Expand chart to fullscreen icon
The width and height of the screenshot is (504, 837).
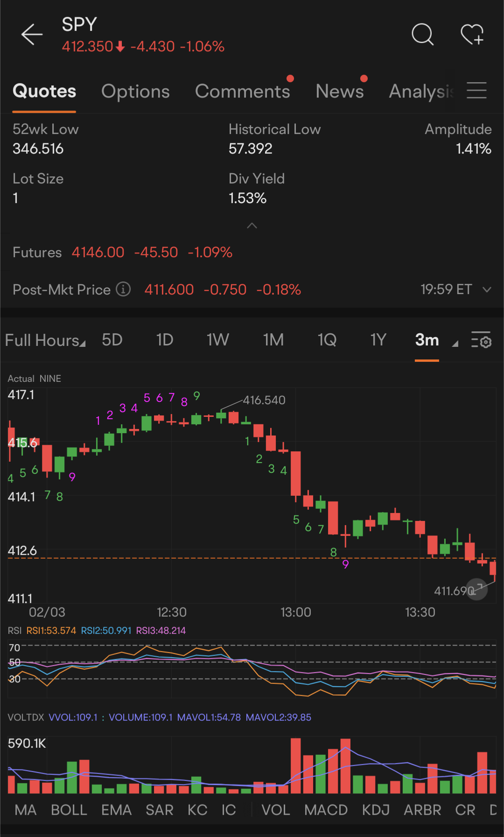click(x=477, y=590)
